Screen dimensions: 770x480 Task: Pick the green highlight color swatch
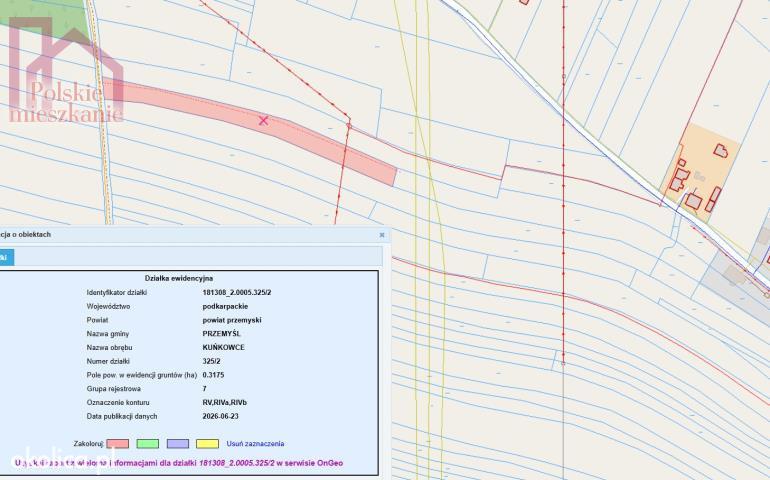point(147,444)
